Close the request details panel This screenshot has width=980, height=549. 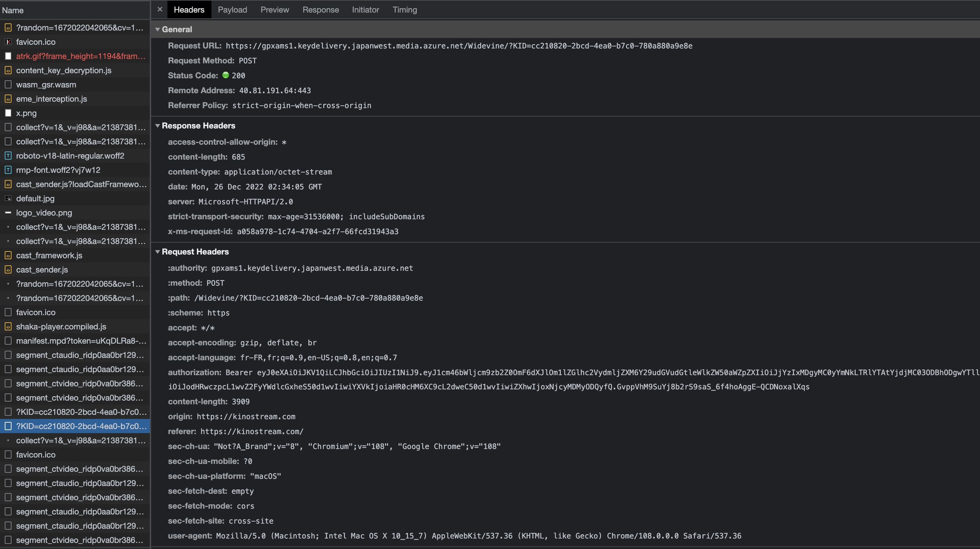pyautogui.click(x=160, y=9)
